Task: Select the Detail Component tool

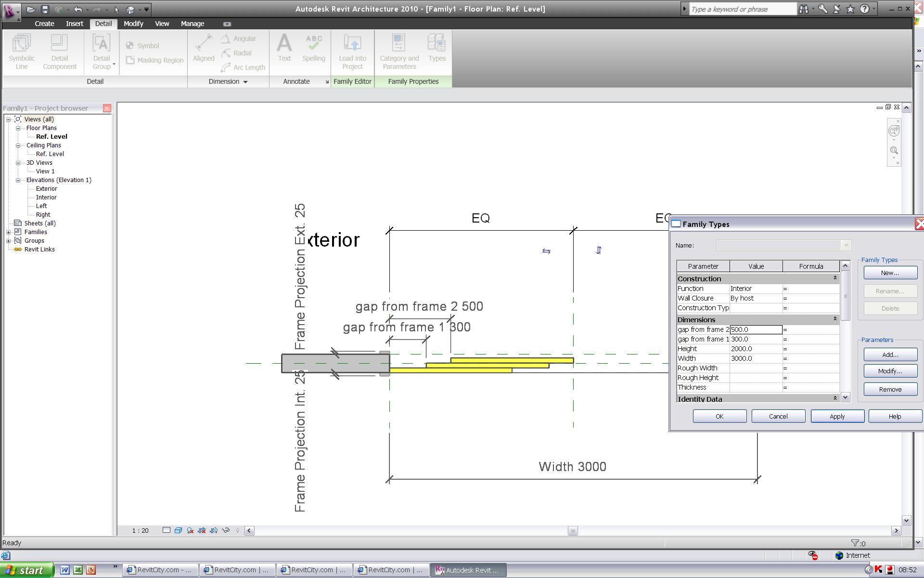Action: [x=60, y=51]
